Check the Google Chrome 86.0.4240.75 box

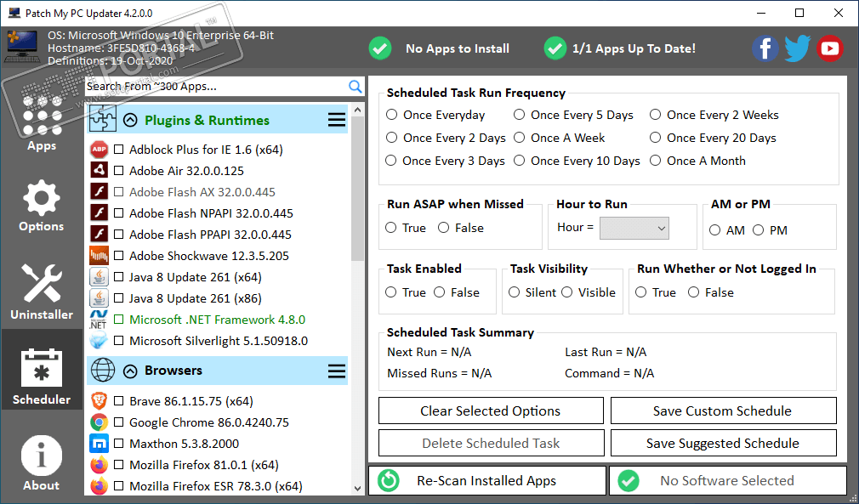pos(118,422)
